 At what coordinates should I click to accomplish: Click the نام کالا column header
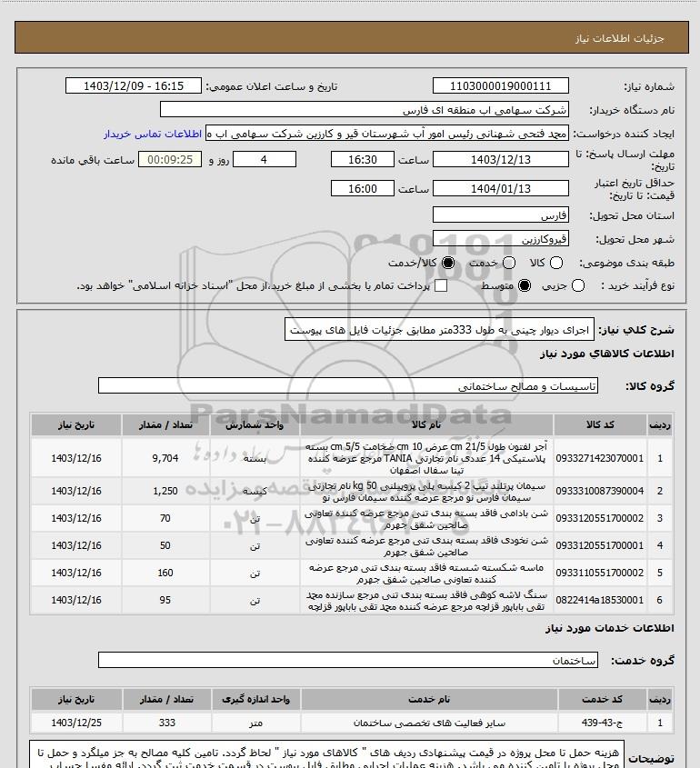point(426,424)
